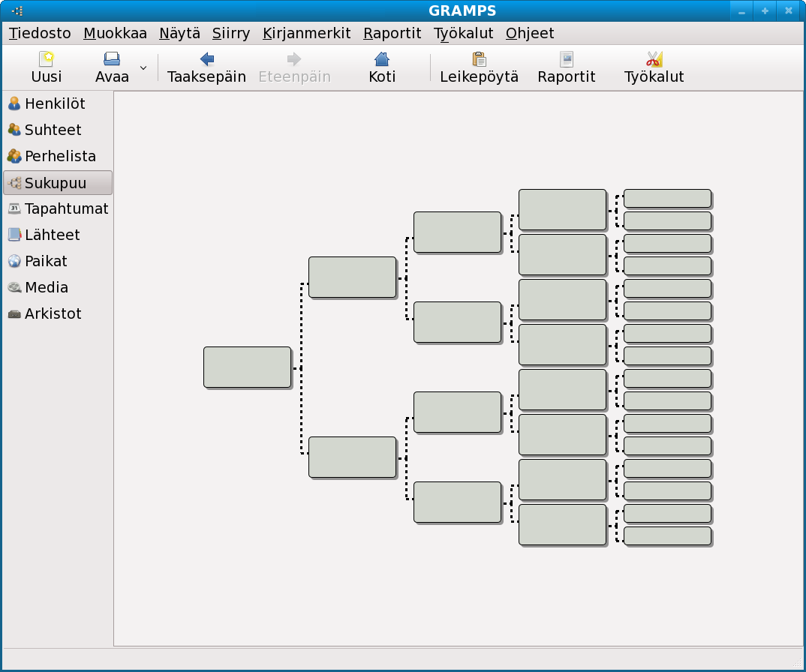Image resolution: width=806 pixels, height=672 pixels.
Task: Show the Perhelista view
Action: point(60,156)
